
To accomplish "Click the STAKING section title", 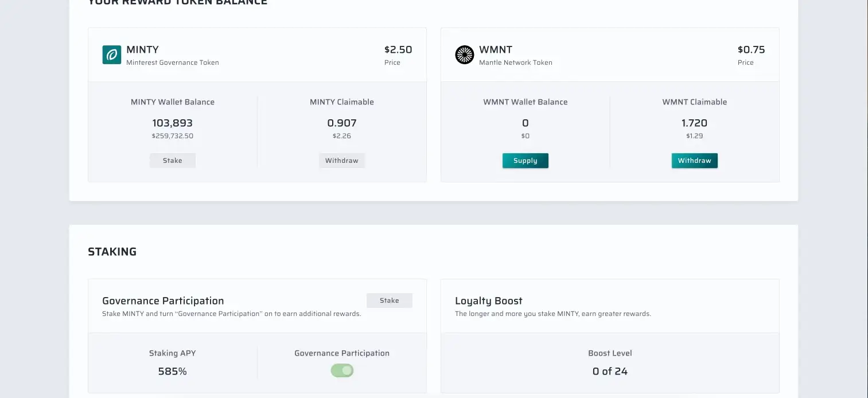I will (112, 252).
